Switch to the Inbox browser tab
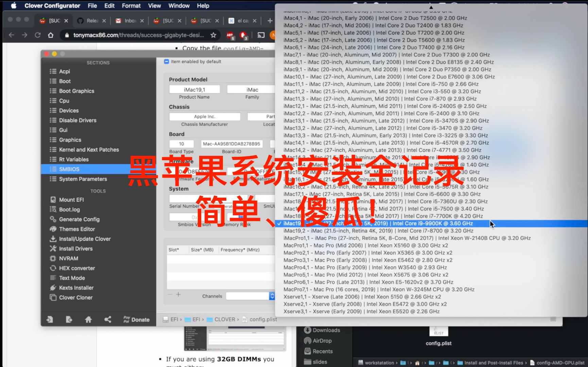Viewport: 588px width, 367px height. tap(130, 21)
